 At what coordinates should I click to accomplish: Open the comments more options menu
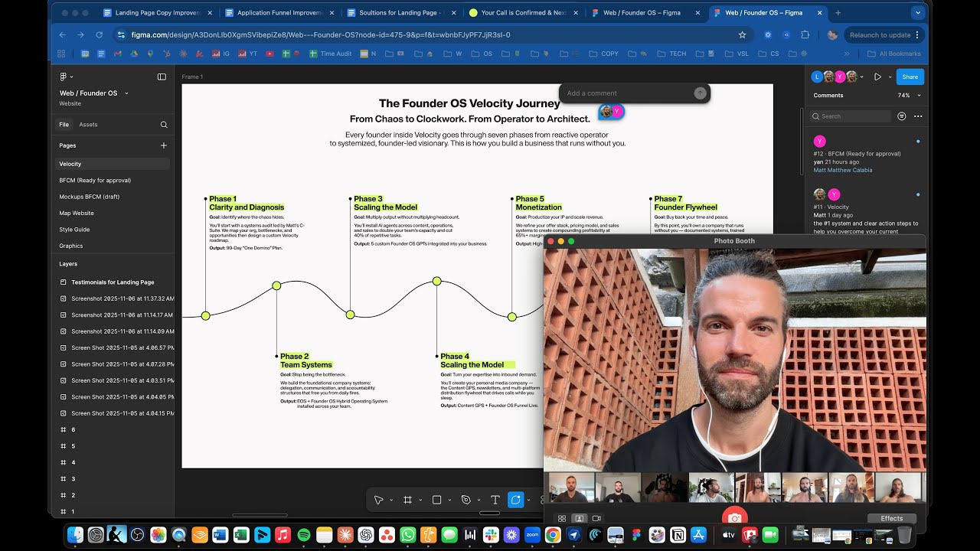(918, 116)
